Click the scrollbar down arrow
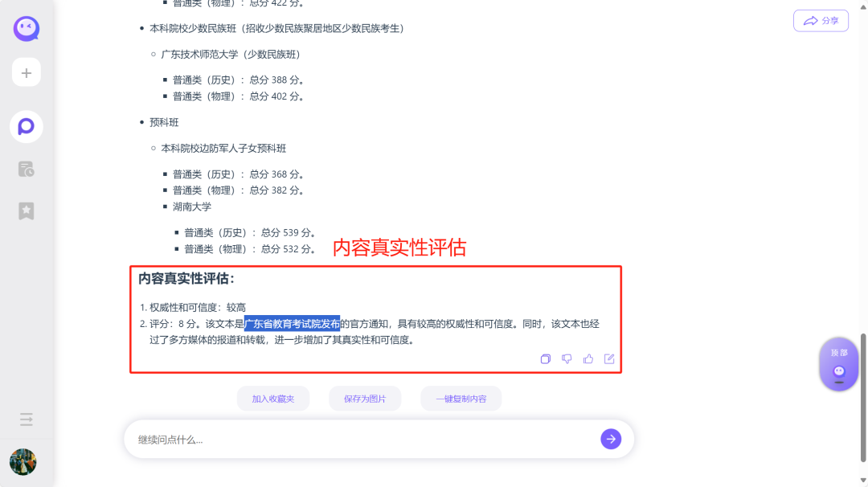 coord(863,481)
